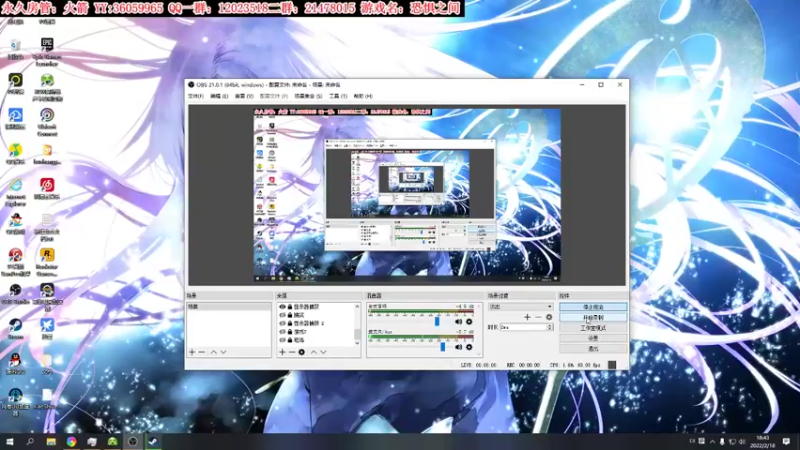Enable Studio Mode button
This screenshot has height=450, width=800.
(x=593, y=328)
